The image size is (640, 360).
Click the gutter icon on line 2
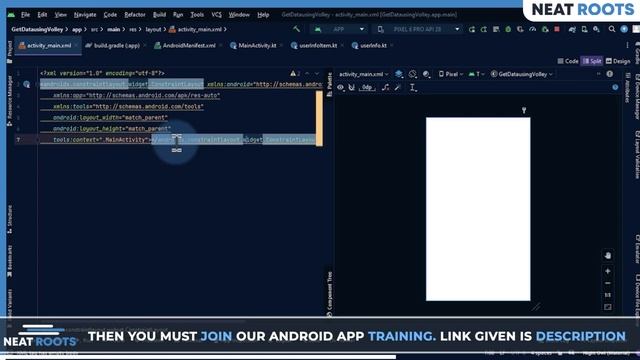[27, 84]
